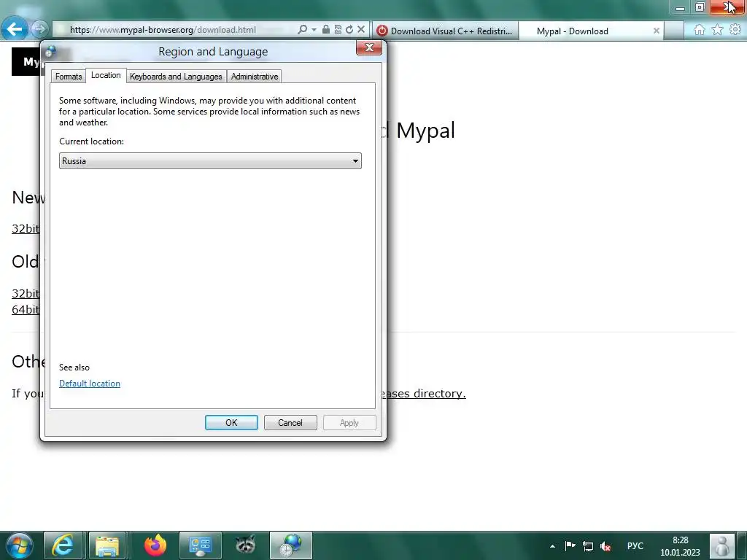Click the Region and Language globe taskbar icon
The height and width of the screenshot is (560, 747).
point(291,545)
